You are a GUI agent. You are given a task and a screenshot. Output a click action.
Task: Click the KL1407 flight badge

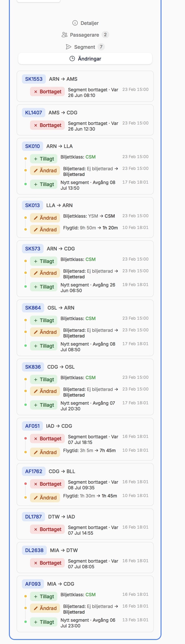(33, 113)
